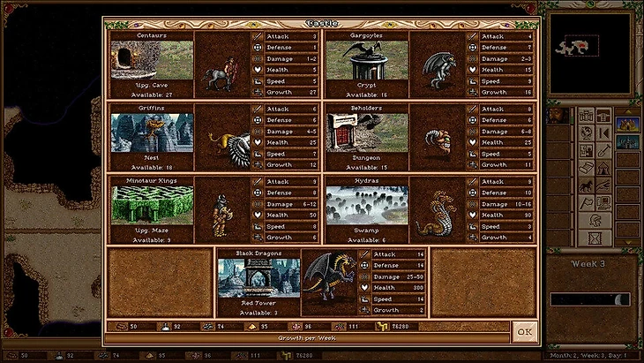Screen dimensions: 644x363
Task: Click the Centaurs Attack sword icon
Action: (258, 36)
